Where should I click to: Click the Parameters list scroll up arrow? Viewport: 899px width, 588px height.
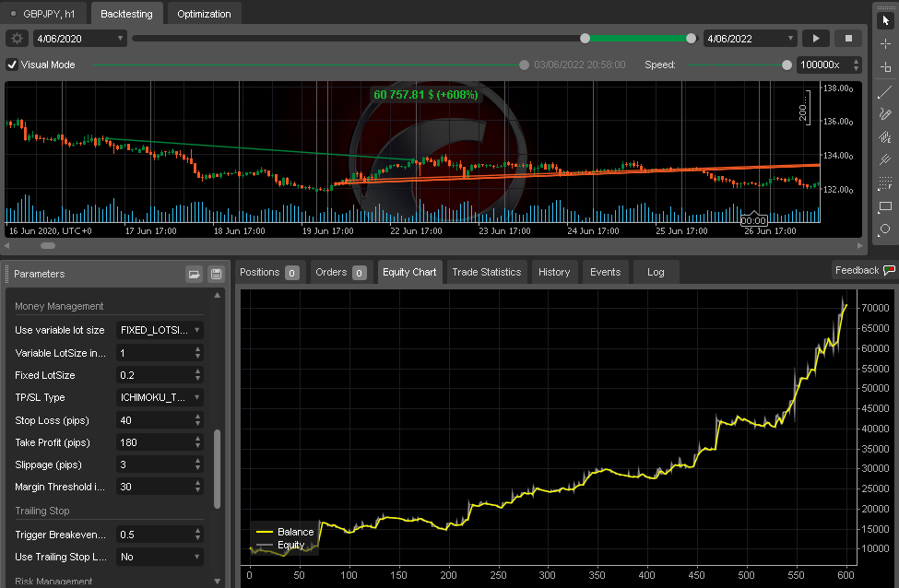(218, 295)
